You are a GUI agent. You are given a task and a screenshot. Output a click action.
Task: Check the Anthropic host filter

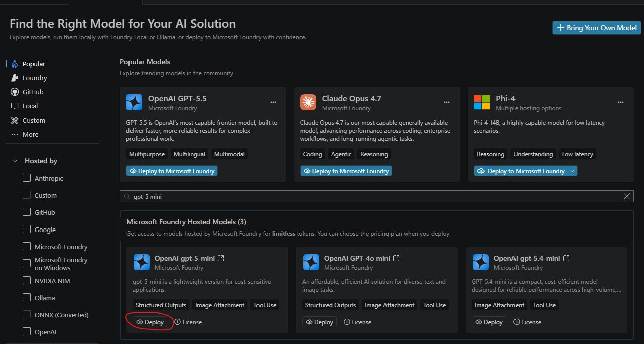pyautogui.click(x=27, y=178)
